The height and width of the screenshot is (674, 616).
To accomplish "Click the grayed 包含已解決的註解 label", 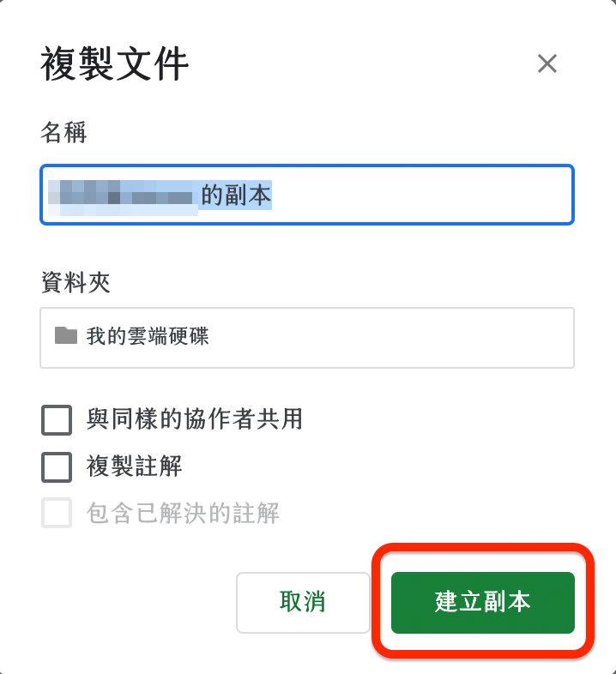I will click(x=183, y=514).
